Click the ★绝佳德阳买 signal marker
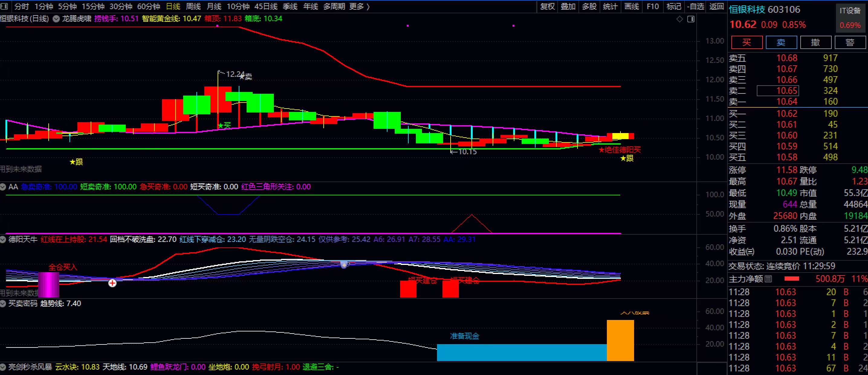 pos(619,150)
